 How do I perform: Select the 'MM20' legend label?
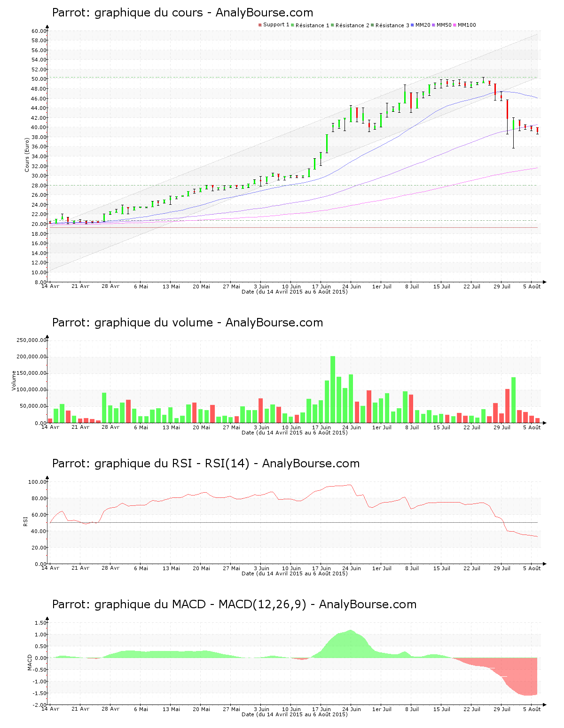(x=423, y=25)
